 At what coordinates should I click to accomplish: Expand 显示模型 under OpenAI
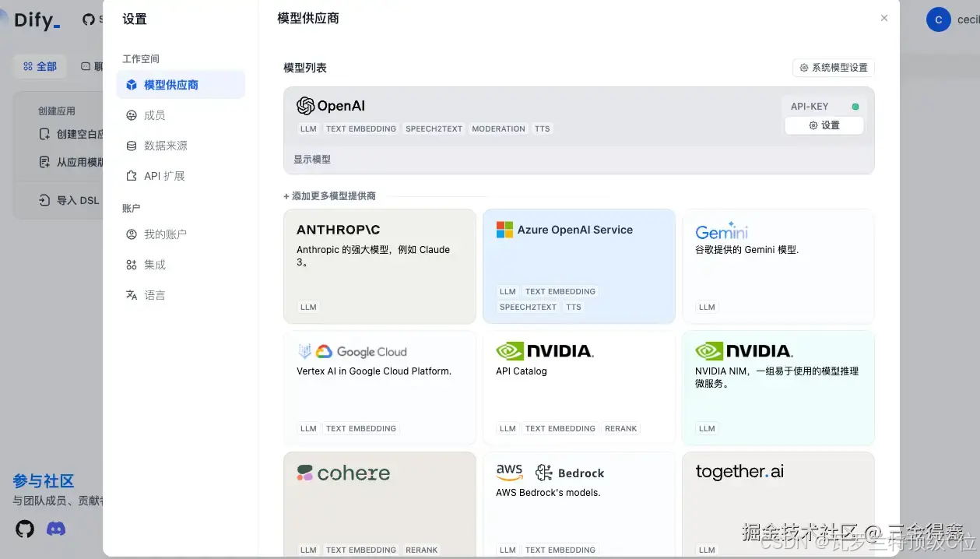click(x=312, y=159)
